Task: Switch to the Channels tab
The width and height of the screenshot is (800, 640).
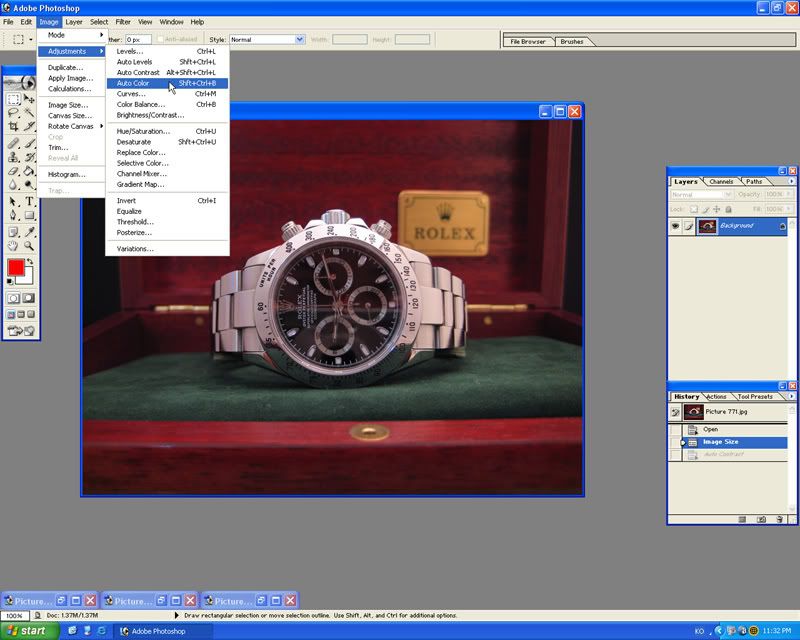Action: (x=721, y=181)
